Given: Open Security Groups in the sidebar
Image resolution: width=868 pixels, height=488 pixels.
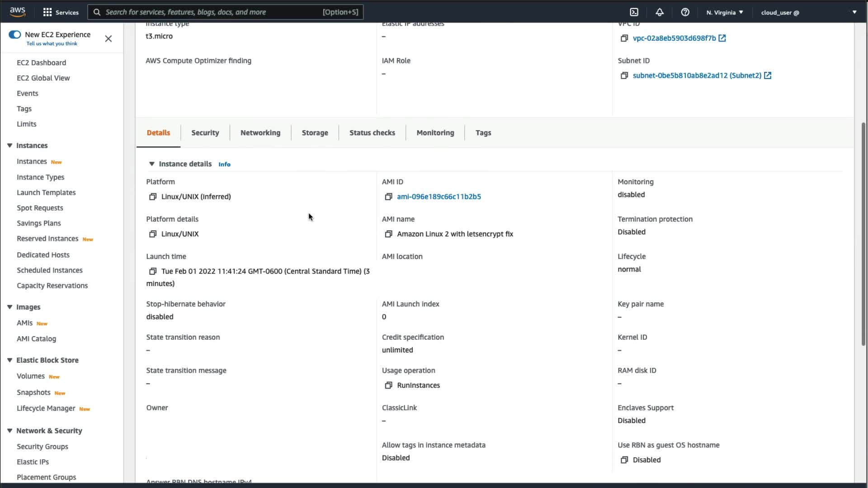Looking at the screenshot, I should (x=42, y=446).
